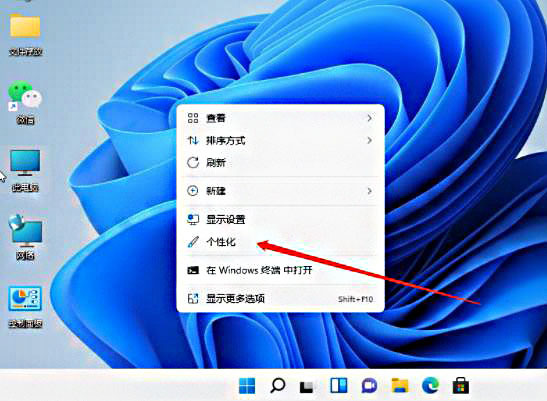547x401 pixels.
Task: Open Microsoft Store from the taskbar
Action: [461, 386]
